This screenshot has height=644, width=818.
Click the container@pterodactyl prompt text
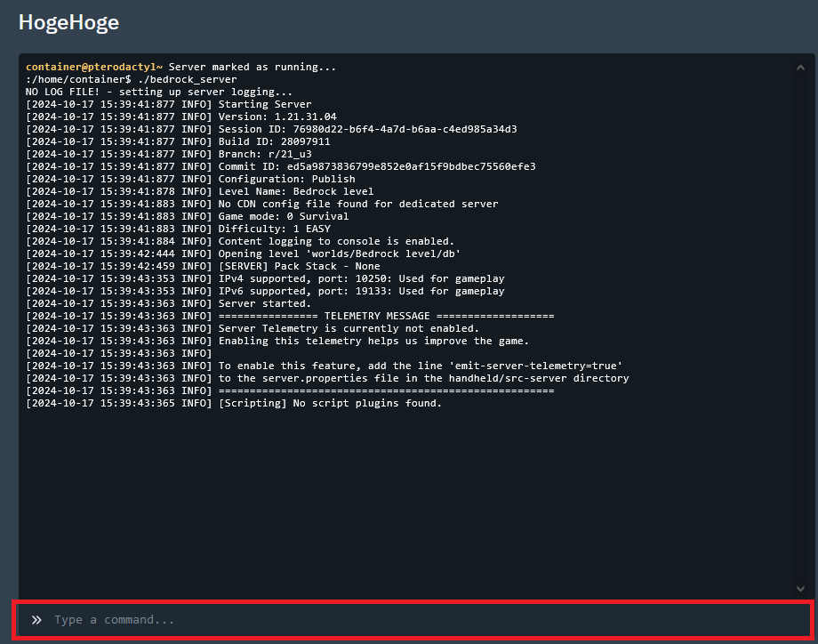click(94, 67)
